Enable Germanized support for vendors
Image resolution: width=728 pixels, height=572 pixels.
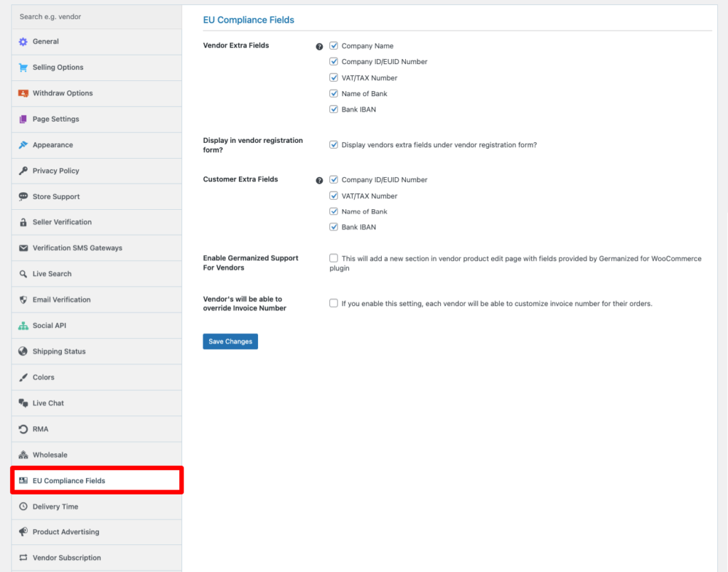[x=333, y=258]
